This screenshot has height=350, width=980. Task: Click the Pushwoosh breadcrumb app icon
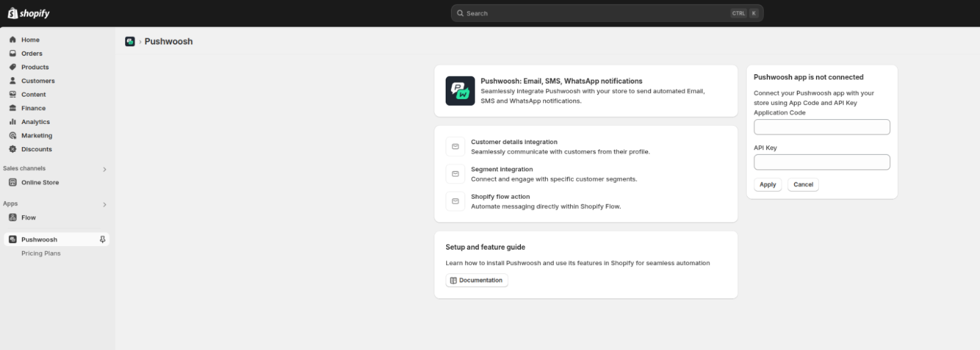click(130, 41)
